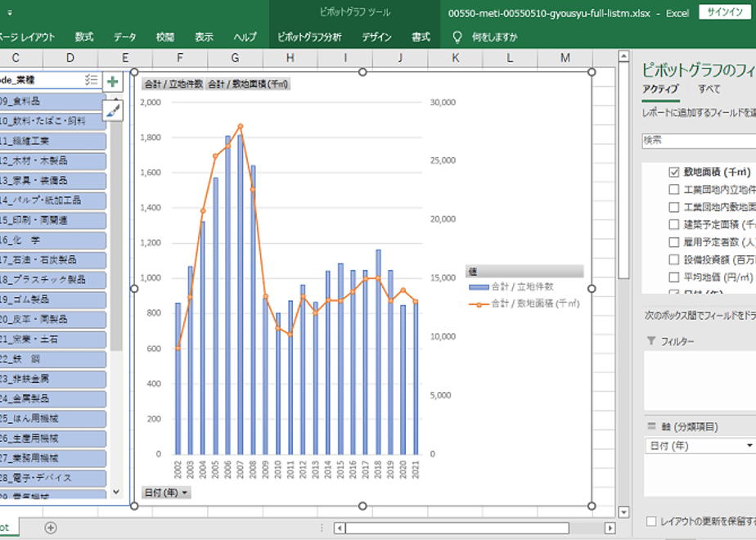756x540 pixels.
Task: Enable the 建築予定面積 field checkbox
Action: [674, 224]
